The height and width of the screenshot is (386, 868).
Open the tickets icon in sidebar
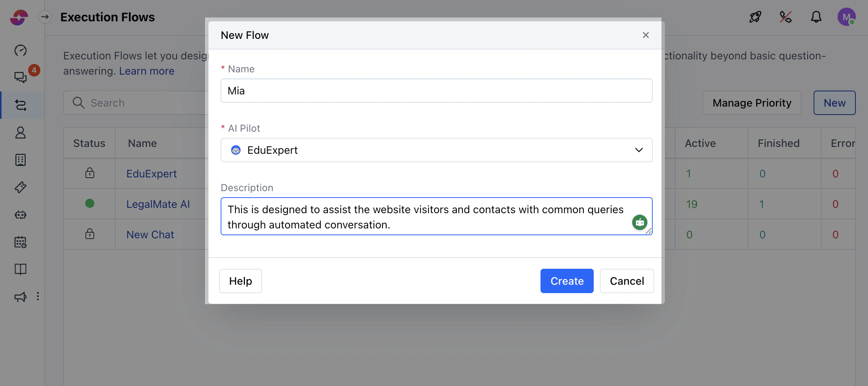(x=21, y=187)
